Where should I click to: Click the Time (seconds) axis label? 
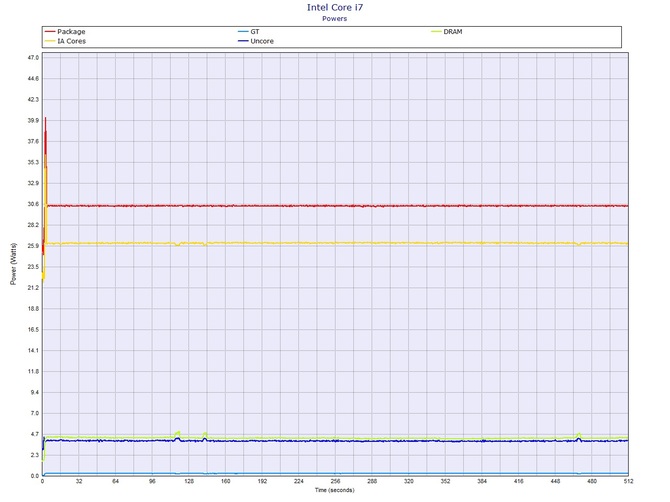pos(335,490)
